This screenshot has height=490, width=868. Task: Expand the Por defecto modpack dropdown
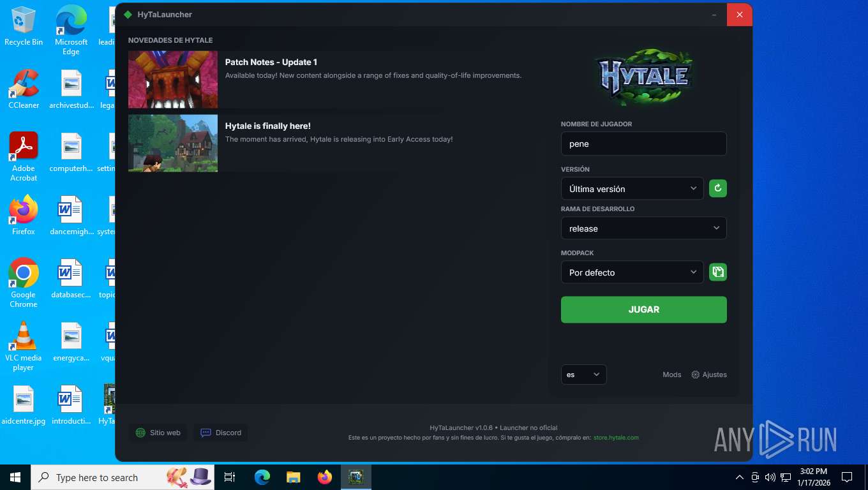point(632,272)
